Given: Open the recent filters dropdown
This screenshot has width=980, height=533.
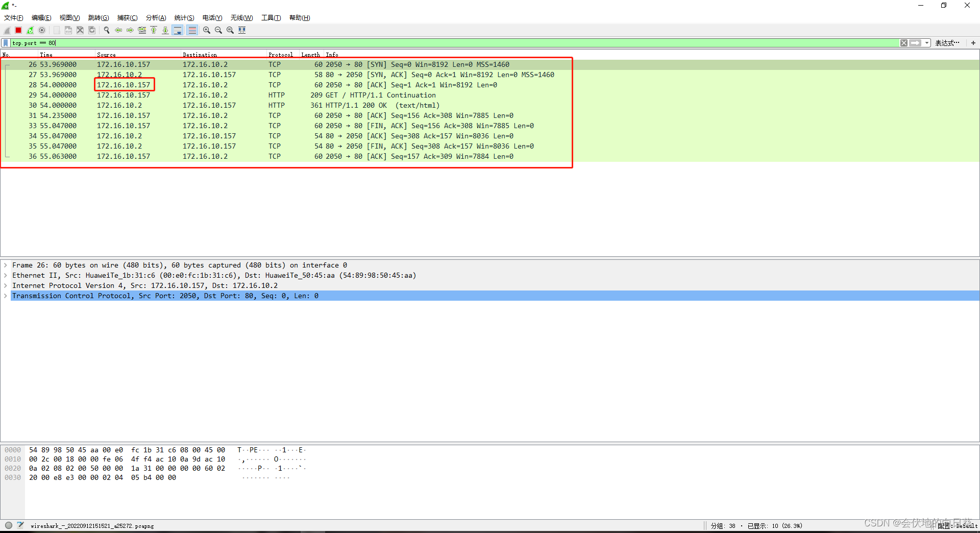Looking at the screenshot, I should pyautogui.click(x=927, y=43).
